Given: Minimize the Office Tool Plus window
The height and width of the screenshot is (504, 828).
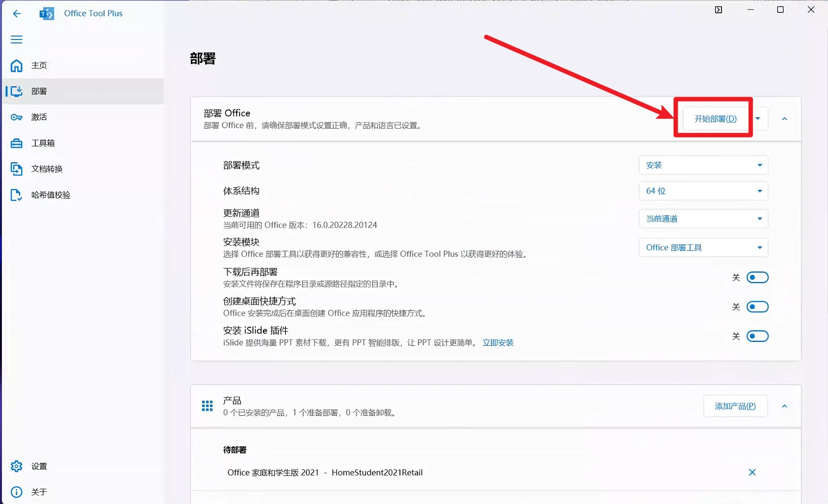Looking at the screenshot, I should point(751,10).
